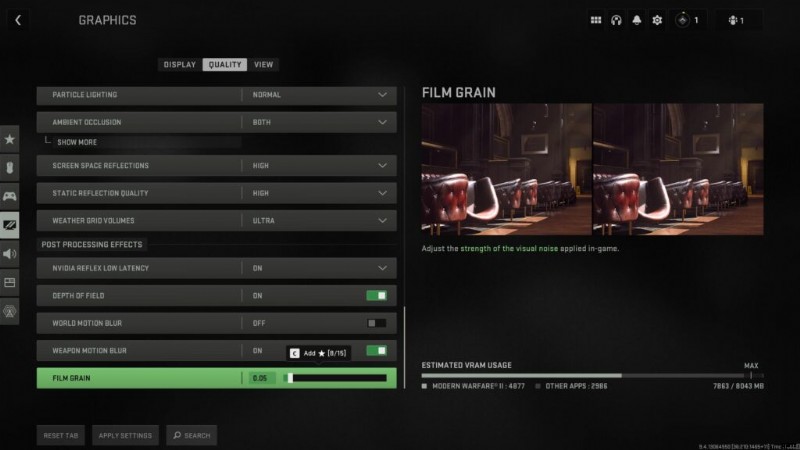Image resolution: width=800 pixels, height=450 pixels.
Task: Open the headset voice channels icon
Action: point(616,20)
